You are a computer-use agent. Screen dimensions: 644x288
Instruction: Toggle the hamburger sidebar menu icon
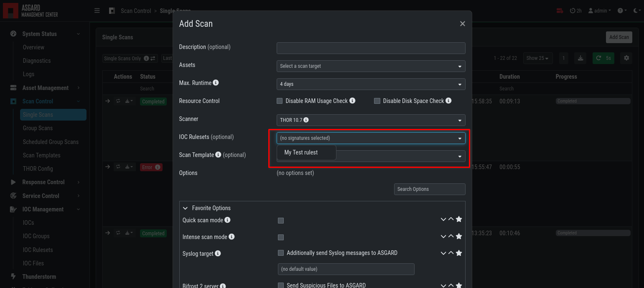(97, 10)
